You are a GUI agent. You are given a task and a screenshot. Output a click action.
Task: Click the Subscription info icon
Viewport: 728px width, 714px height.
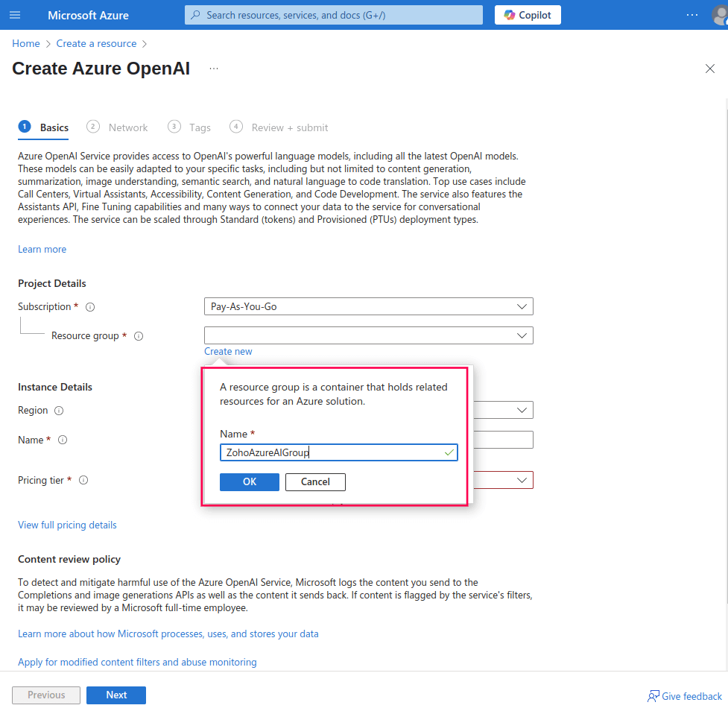[x=89, y=306]
